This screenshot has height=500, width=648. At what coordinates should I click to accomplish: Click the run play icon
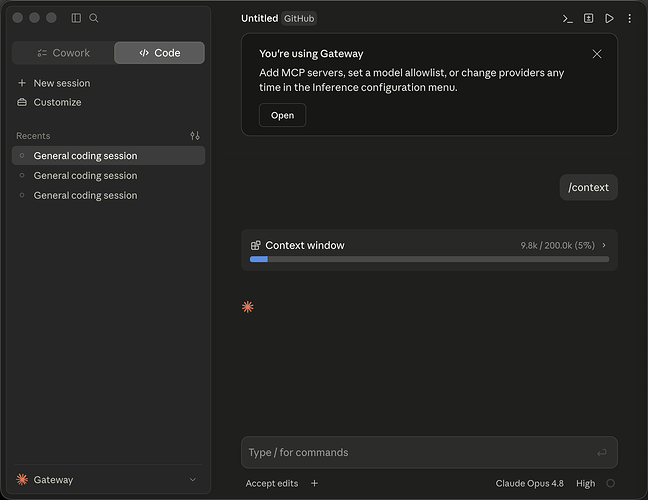(x=609, y=19)
